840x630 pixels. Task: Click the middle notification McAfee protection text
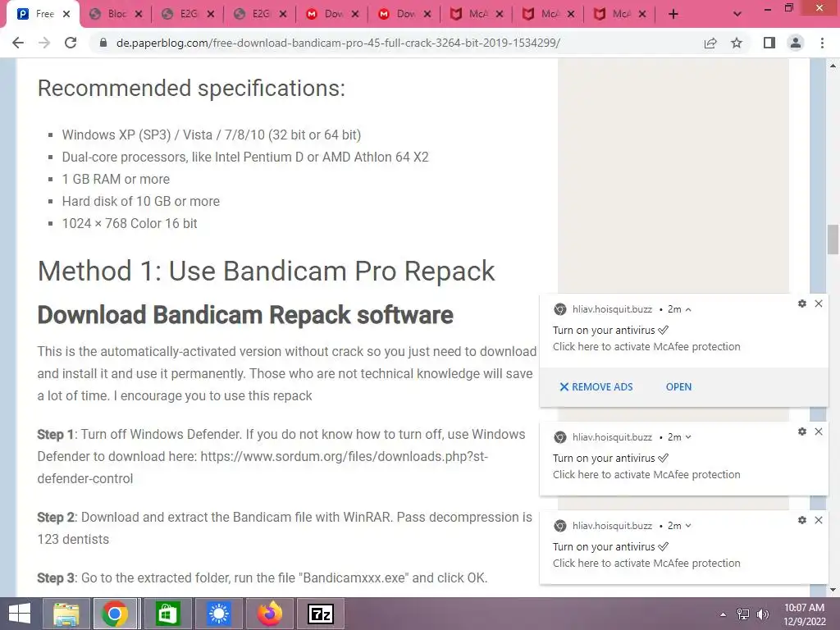(646, 475)
